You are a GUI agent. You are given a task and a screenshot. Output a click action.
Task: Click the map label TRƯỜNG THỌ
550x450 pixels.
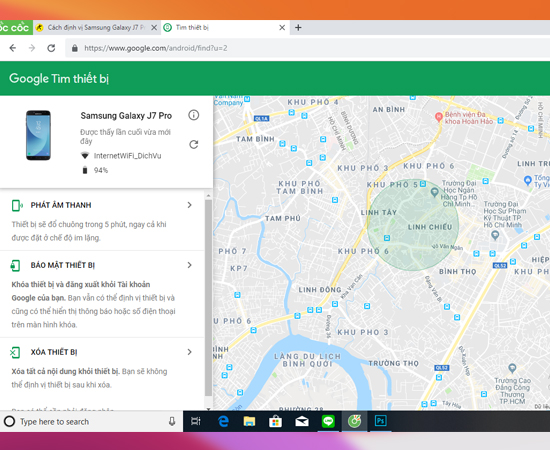click(394, 363)
